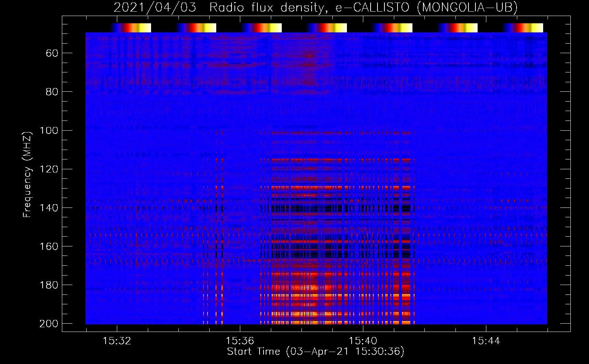
Task: Click the "120" frequency tick label
Action: pyautogui.click(x=49, y=169)
